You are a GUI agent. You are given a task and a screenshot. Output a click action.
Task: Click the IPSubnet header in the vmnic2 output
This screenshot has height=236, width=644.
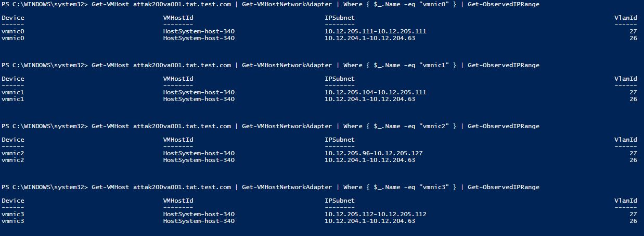click(339, 140)
